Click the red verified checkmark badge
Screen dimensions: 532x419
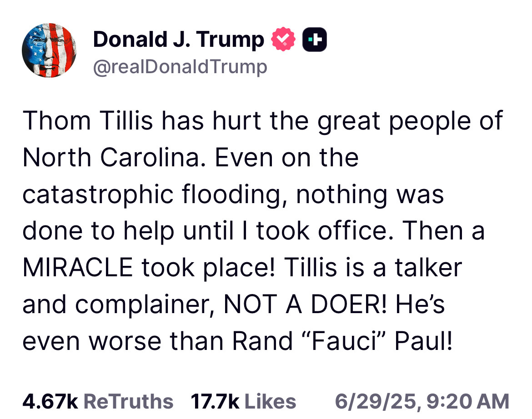click(x=283, y=40)
